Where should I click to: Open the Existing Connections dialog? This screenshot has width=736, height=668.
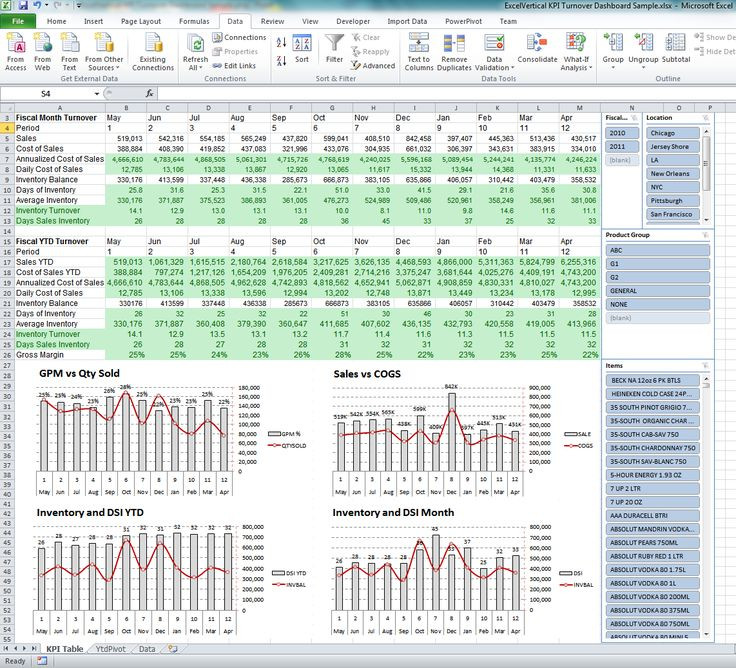point(153,52)
